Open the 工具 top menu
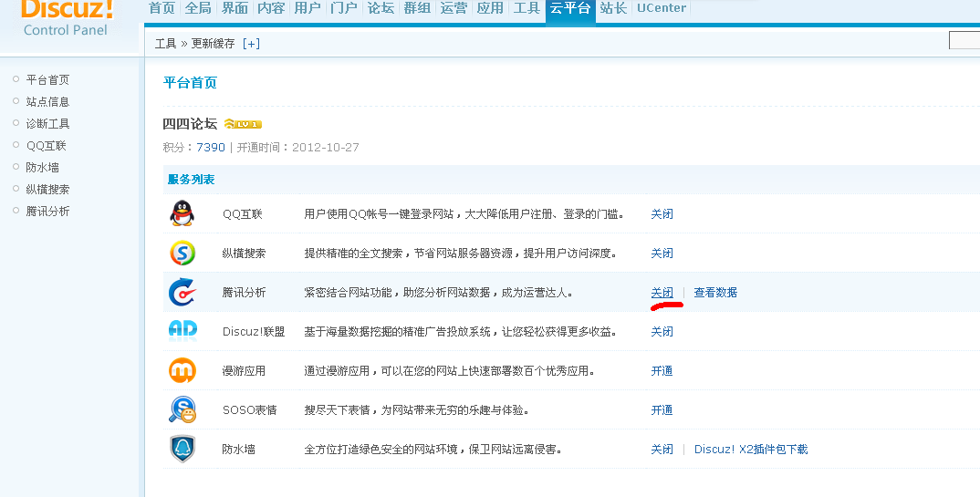Screen dimensions: 980x497 (526, 8)
